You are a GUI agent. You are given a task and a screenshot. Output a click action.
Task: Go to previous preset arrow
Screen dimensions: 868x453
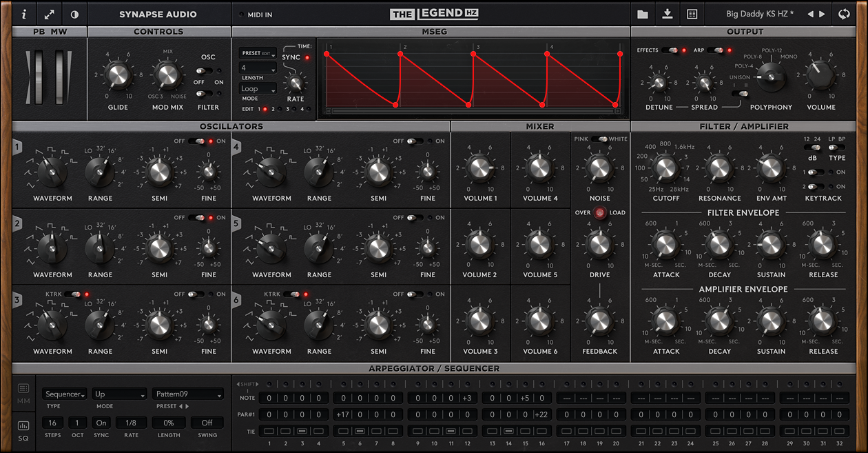[x=810, y=14]
